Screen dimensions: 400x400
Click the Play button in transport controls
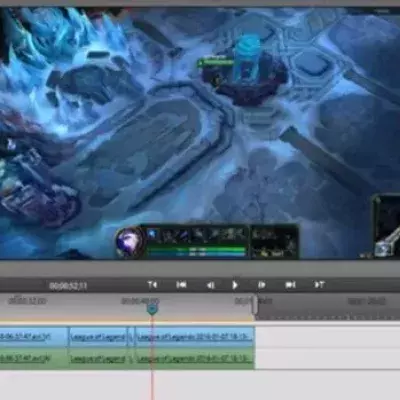coord(235,285)
